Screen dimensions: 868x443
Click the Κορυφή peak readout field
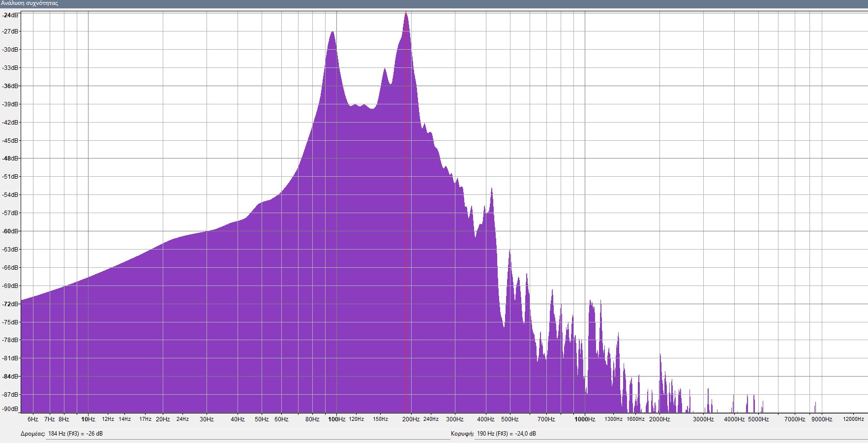tap(669, 434)
